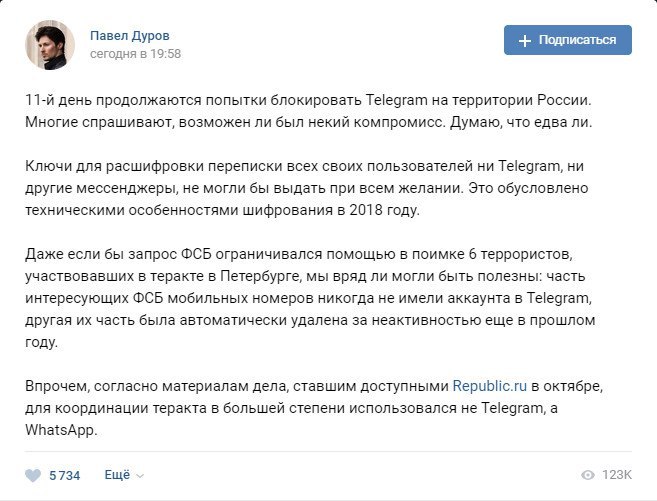Click the heart like icon
This screenshot has width=657, height=501.
(35, 475)
